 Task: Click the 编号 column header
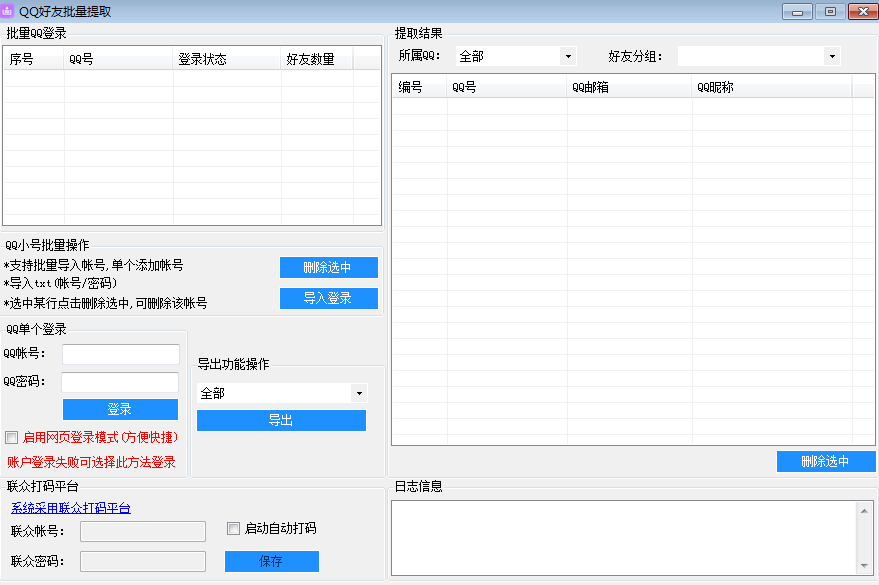419,87
